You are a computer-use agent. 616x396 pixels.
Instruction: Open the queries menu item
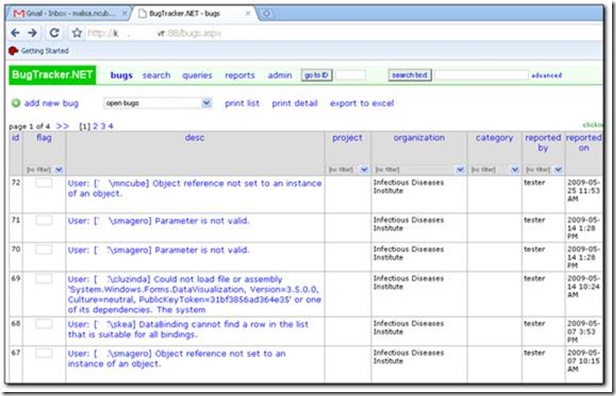(197, 75)
